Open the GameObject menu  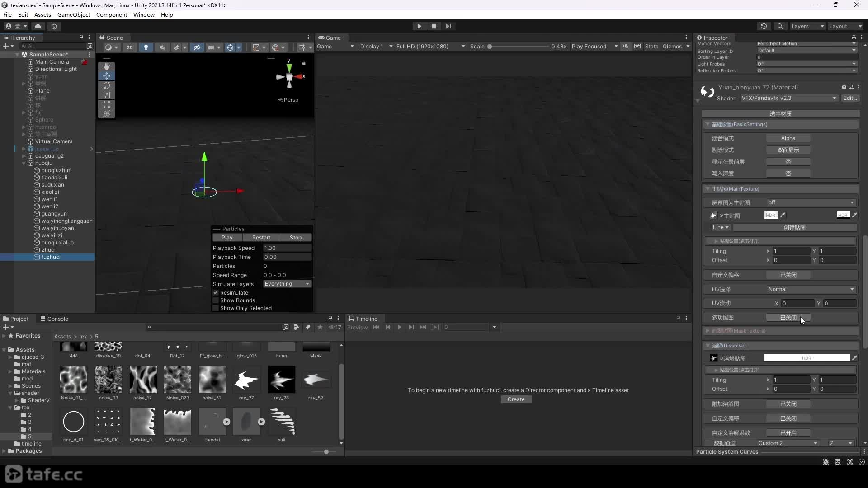[x=74, y=14]
